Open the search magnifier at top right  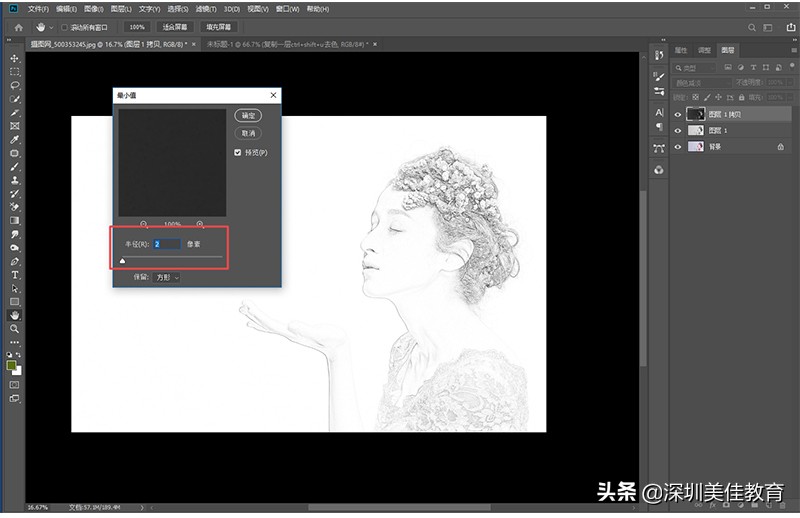(752, 28)
